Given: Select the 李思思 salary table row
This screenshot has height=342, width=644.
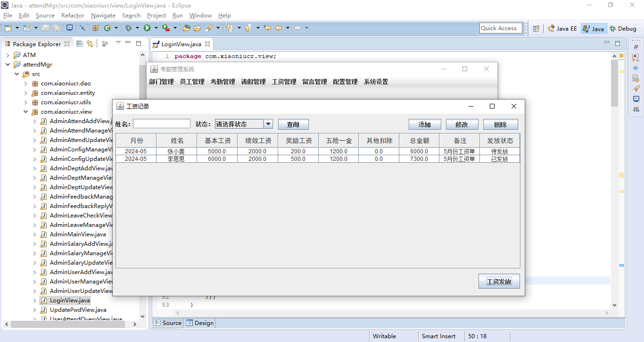Looking at the screenshot, I should [318, 159].
